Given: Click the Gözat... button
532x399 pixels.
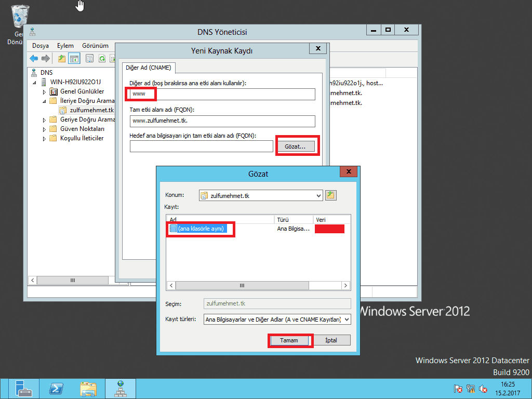Looking at the screenshot, I should [x=295, y=147].
